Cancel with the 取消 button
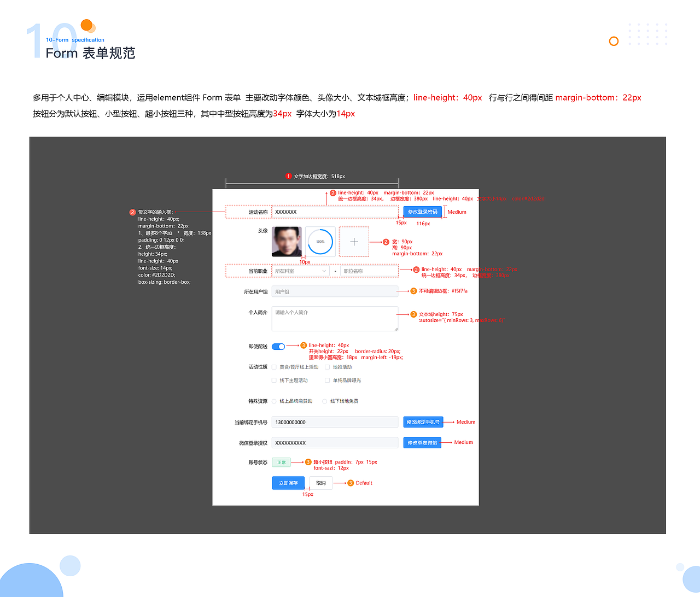Screen dimensions: 700x597 (321, 483)
